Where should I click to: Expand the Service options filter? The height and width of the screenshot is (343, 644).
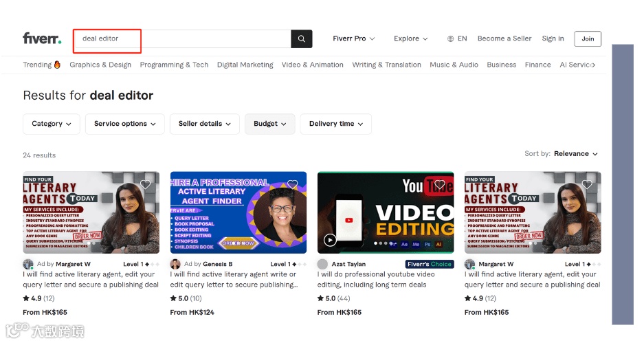click(125, 124)
